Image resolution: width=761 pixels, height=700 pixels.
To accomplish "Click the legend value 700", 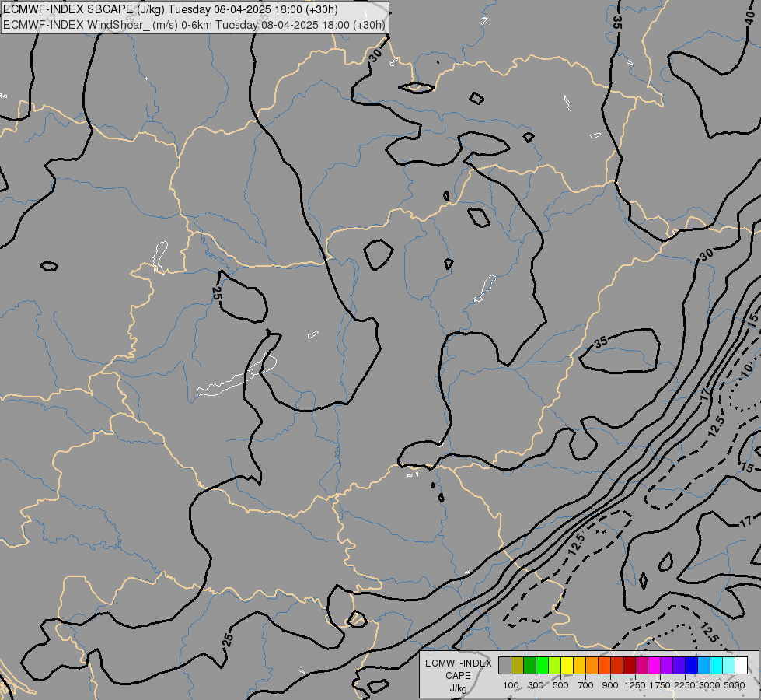I will click(x=586, y=685).
